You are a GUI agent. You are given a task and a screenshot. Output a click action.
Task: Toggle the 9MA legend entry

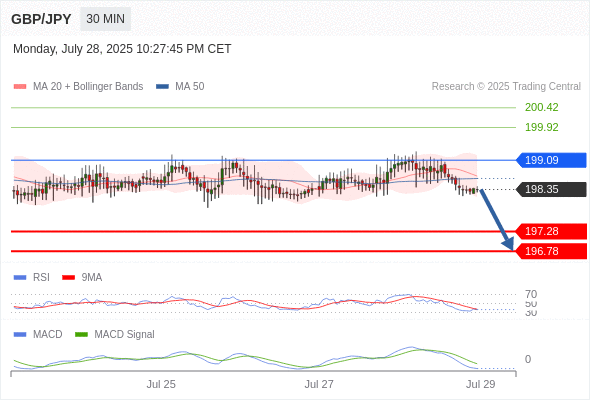pyautogui.click(x=82, y=277)
